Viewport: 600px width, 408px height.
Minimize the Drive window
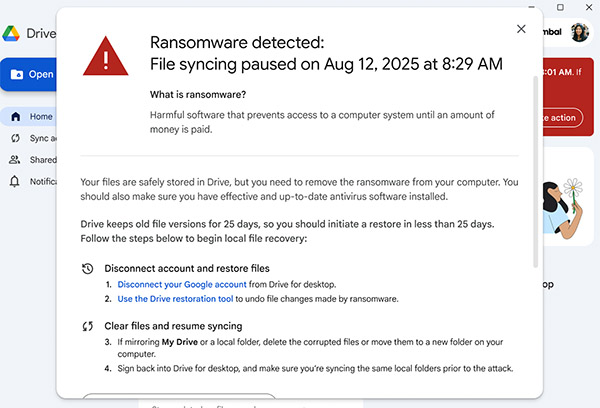(532, 8)
